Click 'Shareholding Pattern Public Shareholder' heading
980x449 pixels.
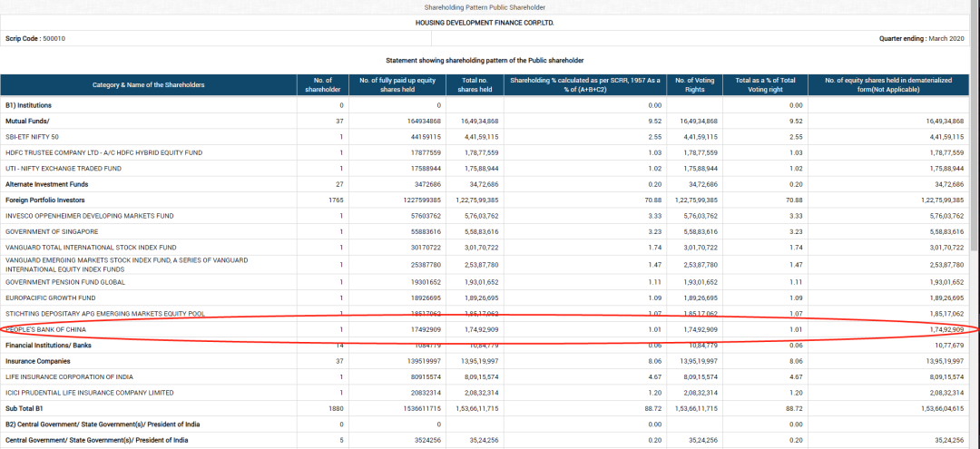coord(485,7)
